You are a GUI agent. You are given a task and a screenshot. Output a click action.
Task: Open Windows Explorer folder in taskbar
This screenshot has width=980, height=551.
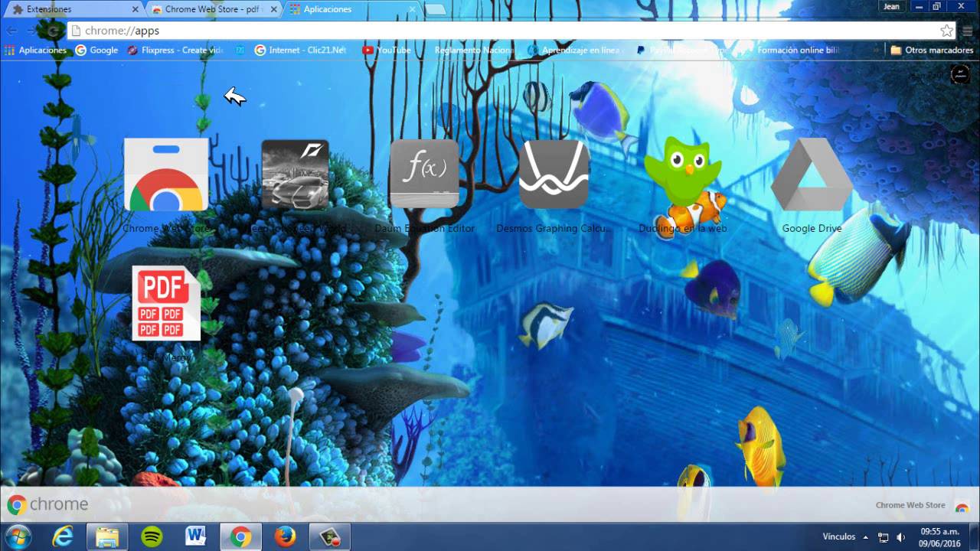[107, 536]
